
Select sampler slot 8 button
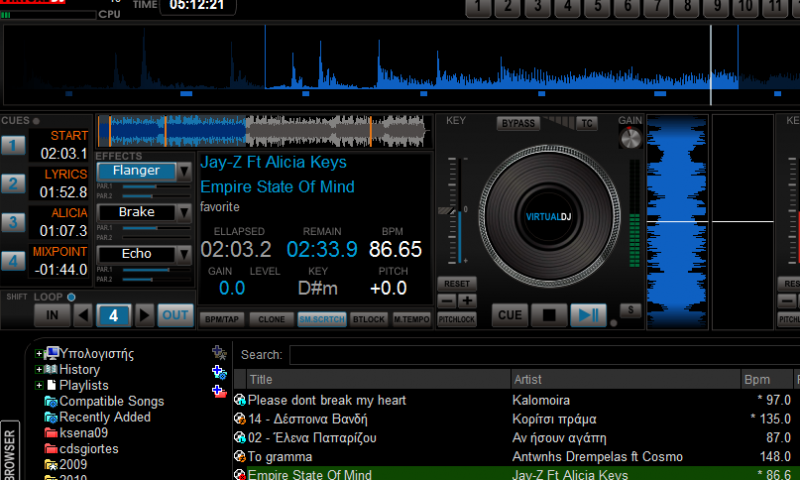(x=687, y=7)
